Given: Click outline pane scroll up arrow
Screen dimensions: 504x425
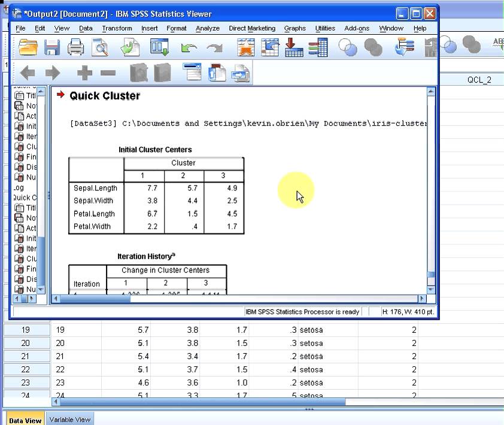Looking at the screenshot, I should point(41,92).
